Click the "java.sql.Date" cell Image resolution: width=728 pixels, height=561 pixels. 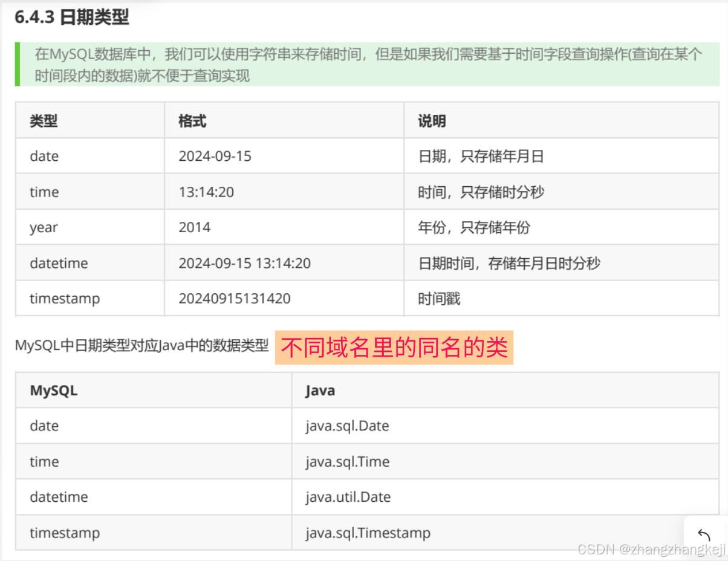(505, 426)
